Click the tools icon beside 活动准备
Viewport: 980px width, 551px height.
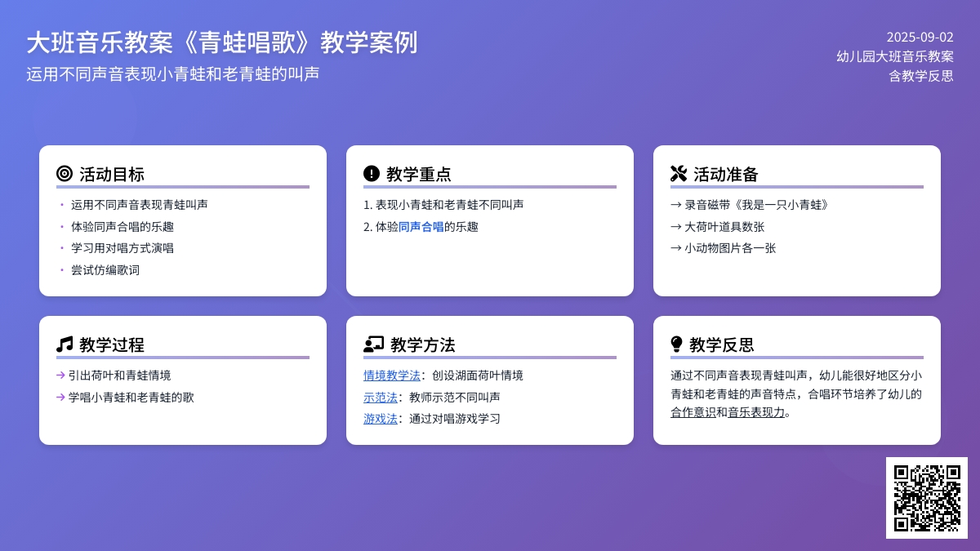pyautogui.click(x=679, y=173)
